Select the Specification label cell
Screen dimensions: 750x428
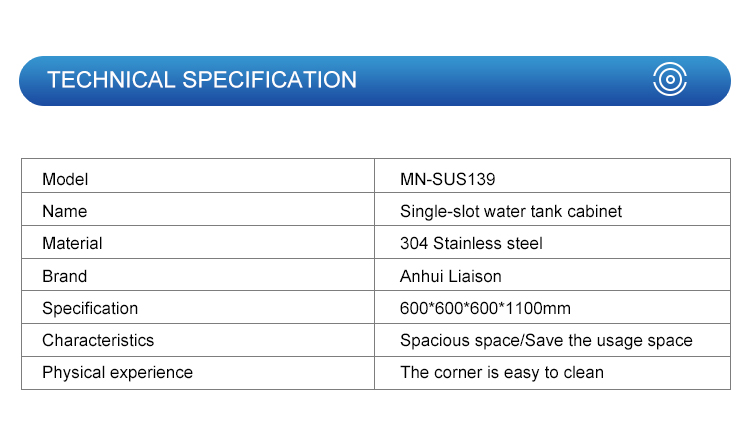click(198, 307)
